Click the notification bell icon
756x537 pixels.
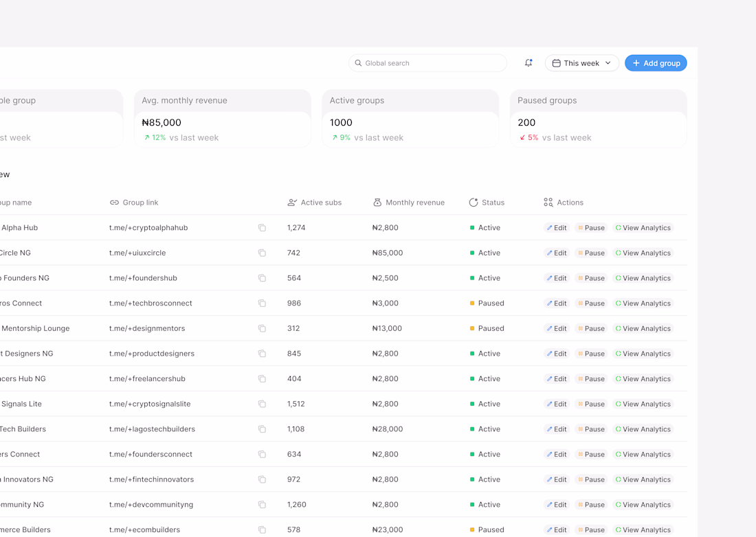pyautogui.click(x=529, y=63)
